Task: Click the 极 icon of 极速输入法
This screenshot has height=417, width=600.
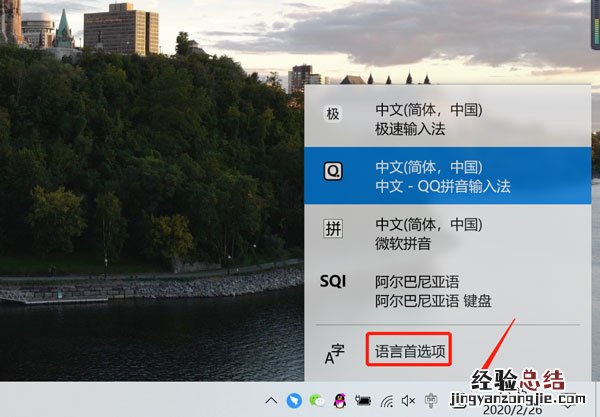Action: (x=333, y=114)
